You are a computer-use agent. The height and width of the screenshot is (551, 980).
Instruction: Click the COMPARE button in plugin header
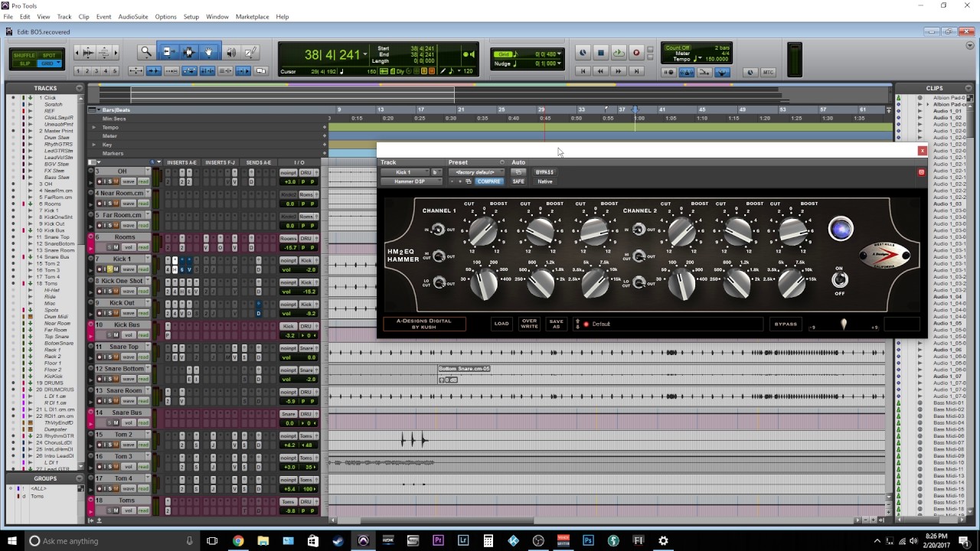(x=488, y=181)
